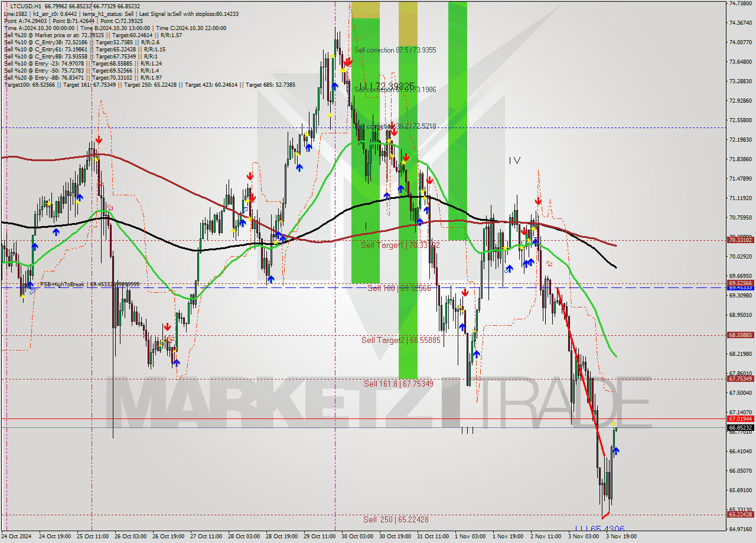Click the 70.02920 price axis value
Viewport: 756px width, 543px height.
tap(740, 256)
